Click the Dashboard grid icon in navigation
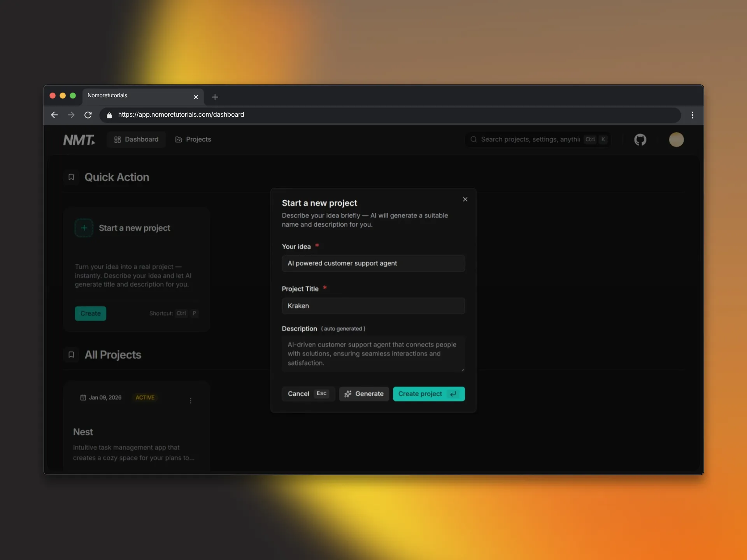747x560 pixels. (x=117, y=139)
